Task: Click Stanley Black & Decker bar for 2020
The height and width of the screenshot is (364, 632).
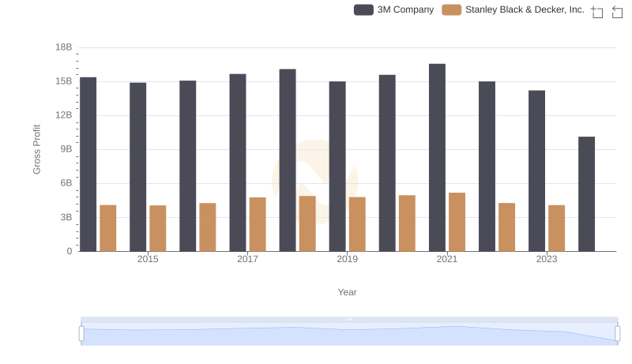Action: tap(407, 223)
